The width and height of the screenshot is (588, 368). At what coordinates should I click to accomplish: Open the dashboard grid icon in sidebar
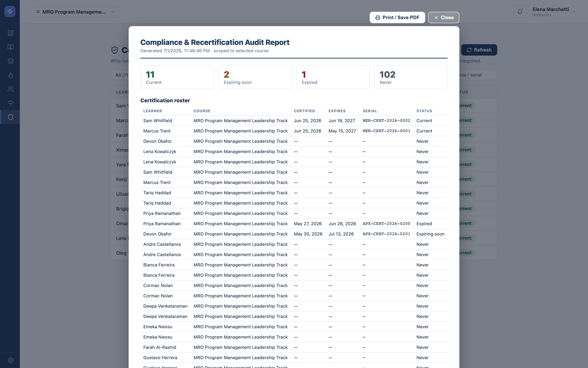point(10,33)
